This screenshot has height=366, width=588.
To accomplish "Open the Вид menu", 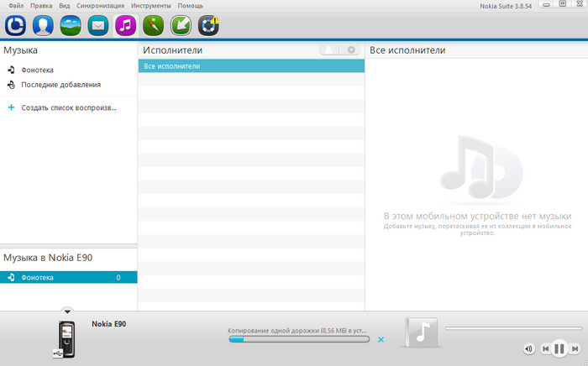I will pyautogui.click(x=65, y=6).
